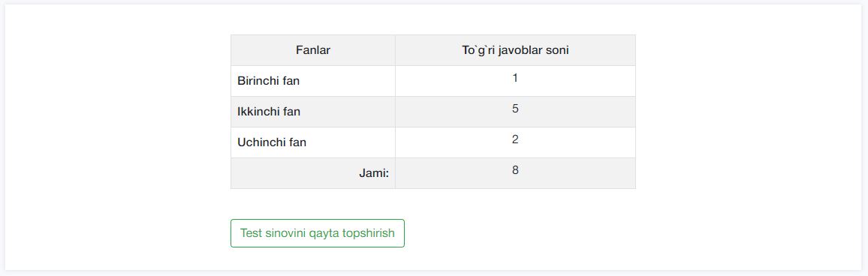868x276 pixels.
Task: Click the word 'qayta' in the retake button
Action: [x=324, y=233]
